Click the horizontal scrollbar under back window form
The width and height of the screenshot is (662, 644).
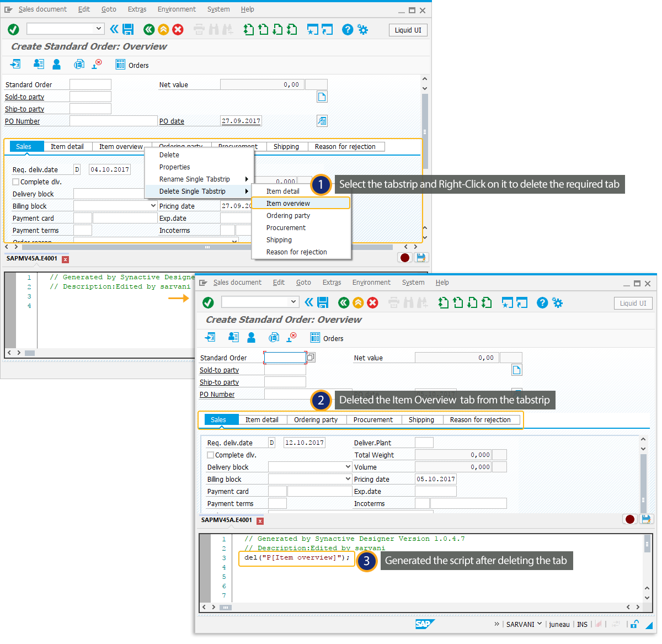click(x=207, y=247)
